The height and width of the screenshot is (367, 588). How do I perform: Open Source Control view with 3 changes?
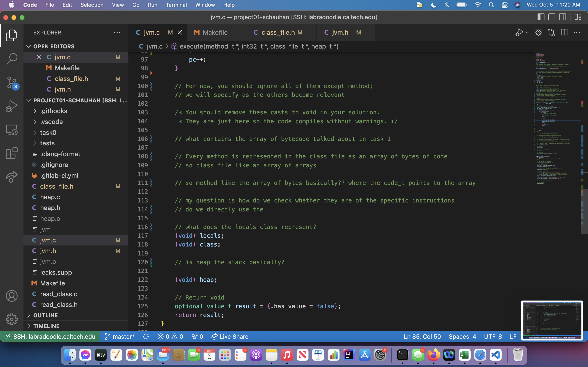pos(11,83)
